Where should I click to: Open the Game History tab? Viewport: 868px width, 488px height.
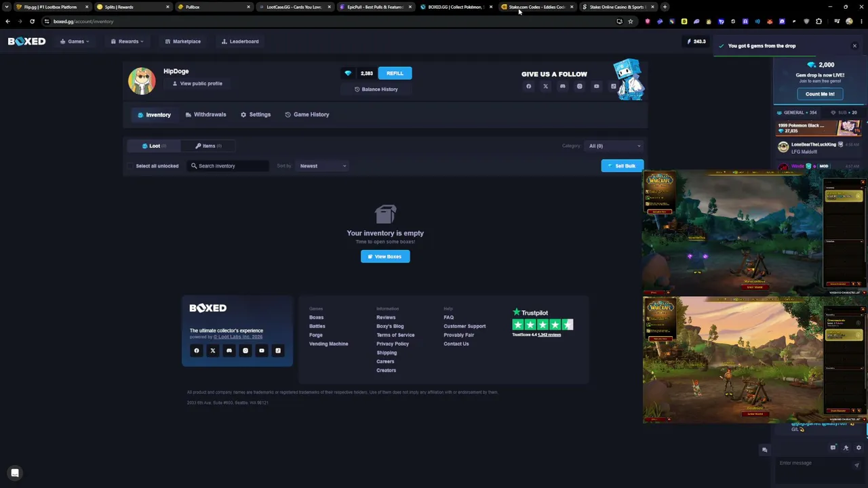(x=307, y=115)
